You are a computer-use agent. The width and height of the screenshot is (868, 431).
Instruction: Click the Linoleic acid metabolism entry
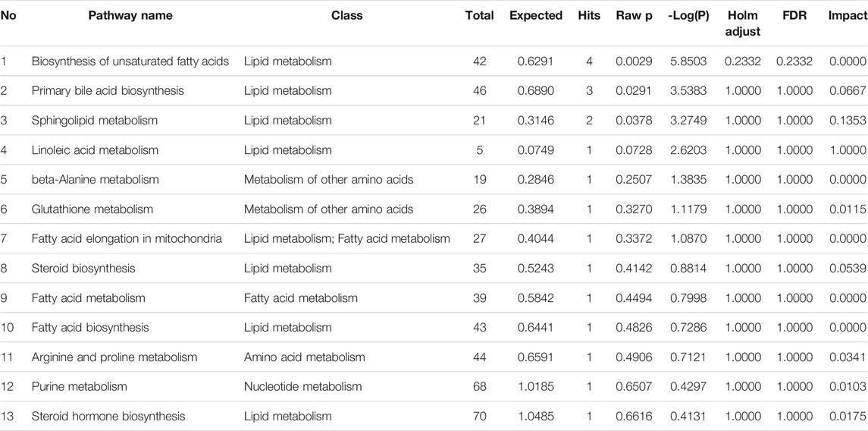point(95,150)
